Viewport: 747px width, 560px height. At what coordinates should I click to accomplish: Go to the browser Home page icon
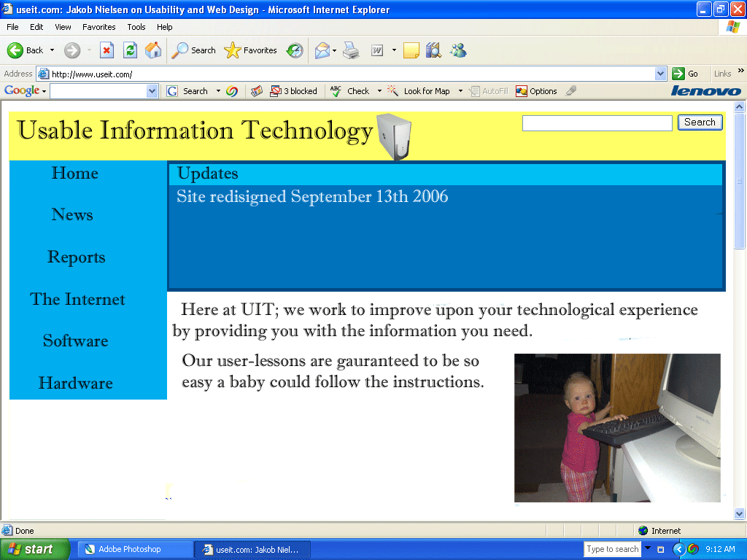click(x=153, y=50)
